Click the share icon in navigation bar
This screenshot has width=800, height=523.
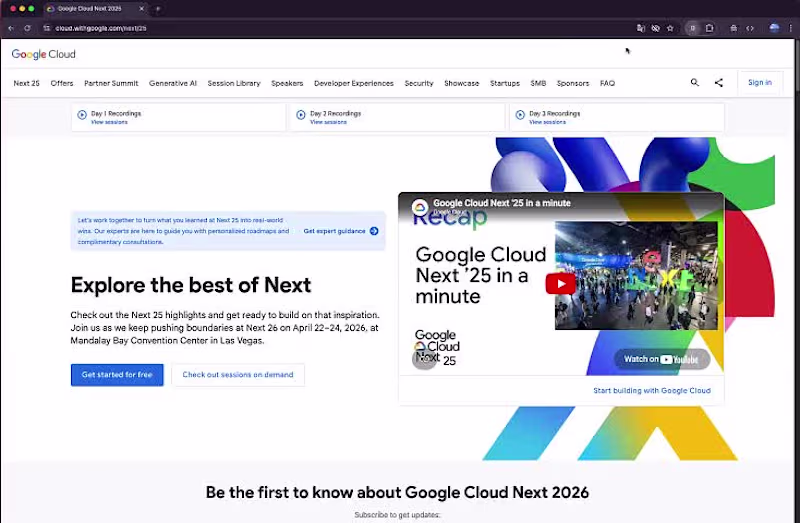718,82
